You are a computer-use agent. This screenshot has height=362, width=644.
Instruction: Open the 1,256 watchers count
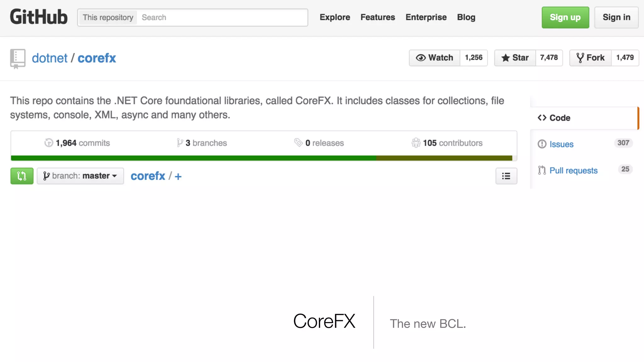pos(474,58)
